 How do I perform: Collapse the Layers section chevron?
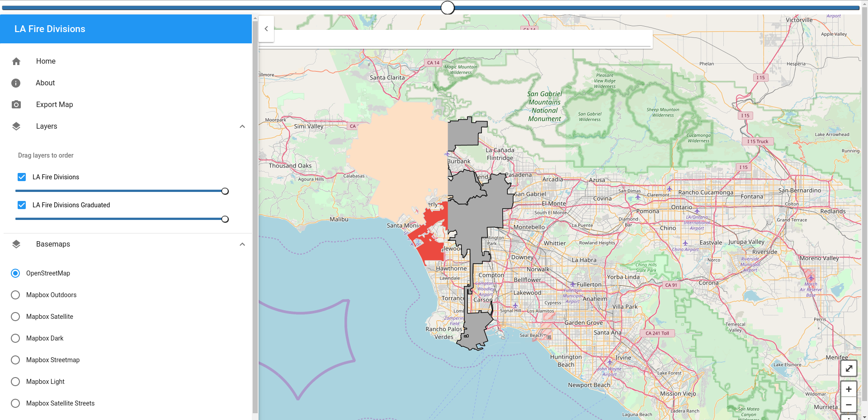click(242, 126)
